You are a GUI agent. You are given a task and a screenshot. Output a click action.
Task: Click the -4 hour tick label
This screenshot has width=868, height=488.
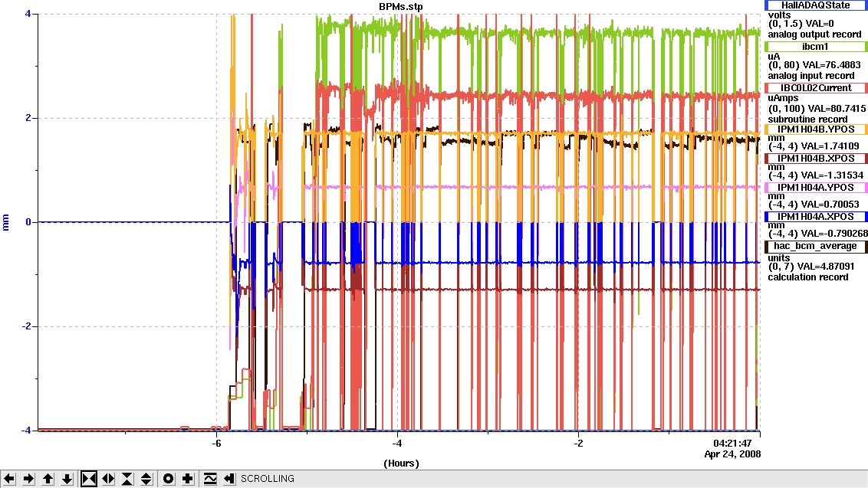coord(397,444)
